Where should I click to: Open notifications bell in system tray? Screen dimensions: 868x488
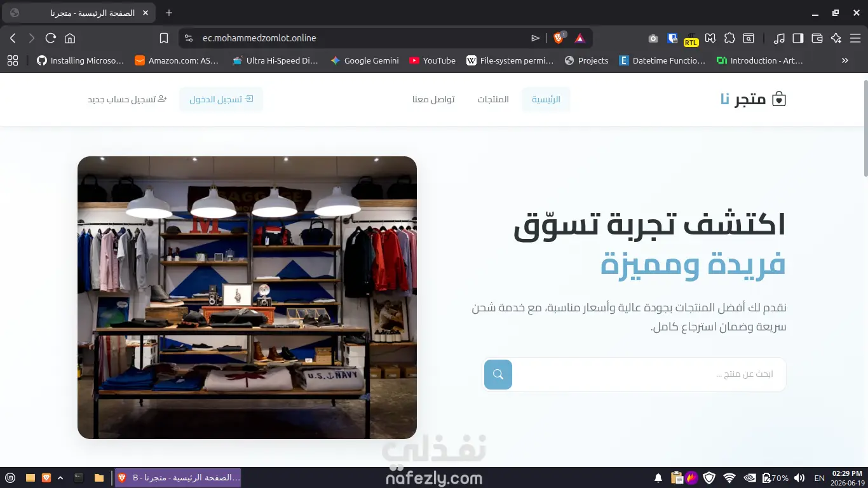click(x=658, y=478)
